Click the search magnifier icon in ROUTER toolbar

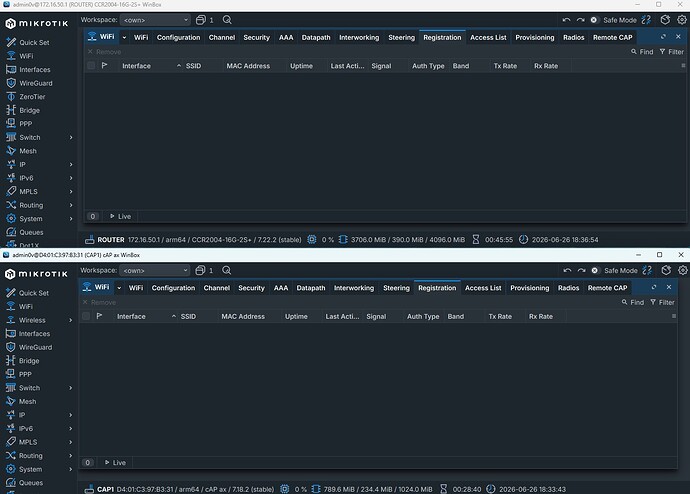[x=227, y=20]
